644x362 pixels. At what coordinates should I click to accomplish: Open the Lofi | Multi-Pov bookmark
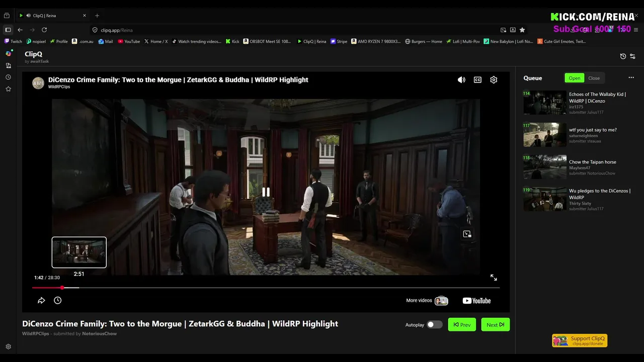463,41
